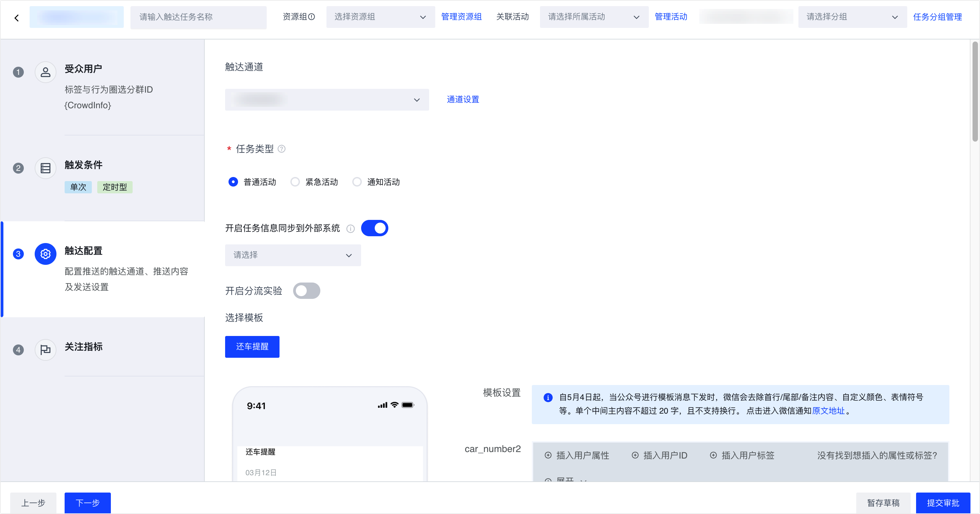The width and height of the screenshot is (980, 514).
Task: Open the 通道设置 link
Action: [x=462, y=99]
